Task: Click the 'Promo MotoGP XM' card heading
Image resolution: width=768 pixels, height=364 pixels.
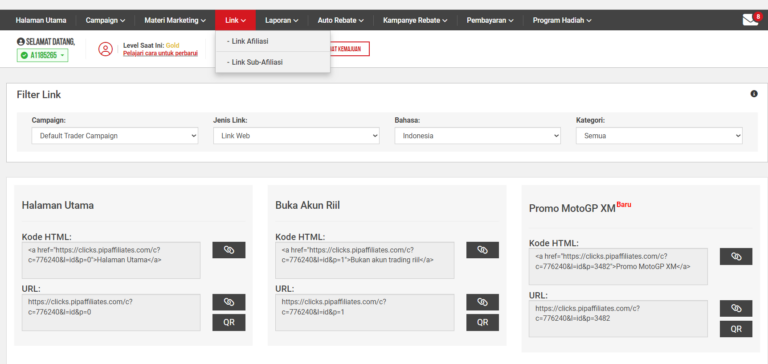Action: (x=572, y=208)
